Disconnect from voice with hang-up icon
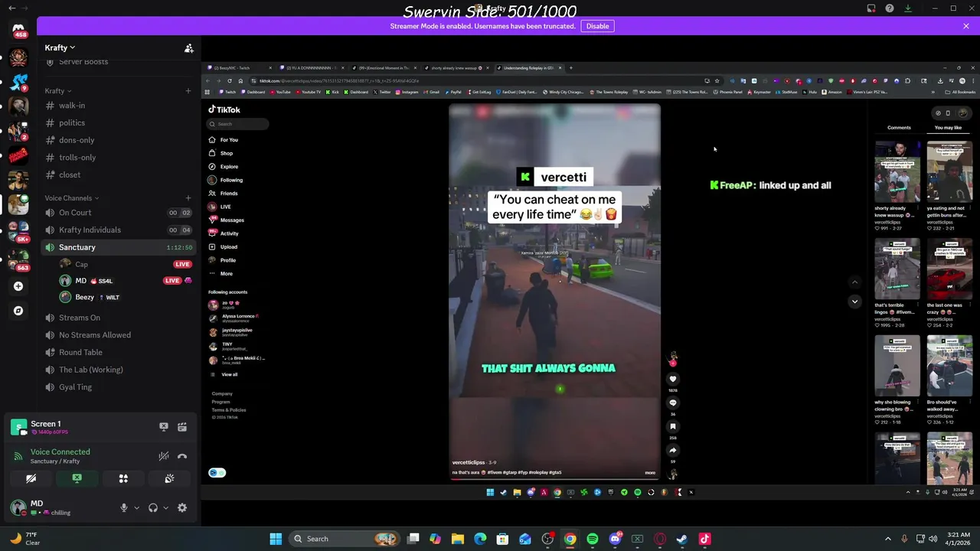 pos(182,456)
